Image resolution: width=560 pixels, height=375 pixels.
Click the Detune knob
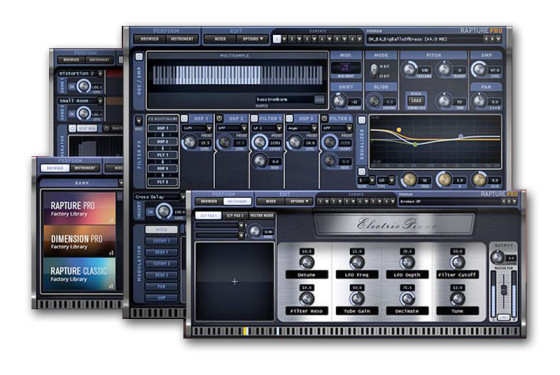(x=306, y=262)
